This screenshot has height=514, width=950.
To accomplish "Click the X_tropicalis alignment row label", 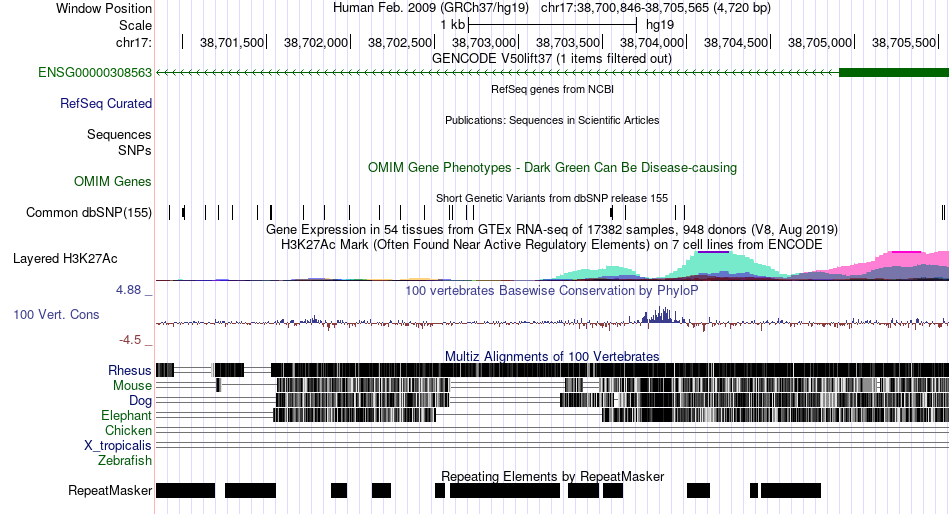I will (118, 446).
